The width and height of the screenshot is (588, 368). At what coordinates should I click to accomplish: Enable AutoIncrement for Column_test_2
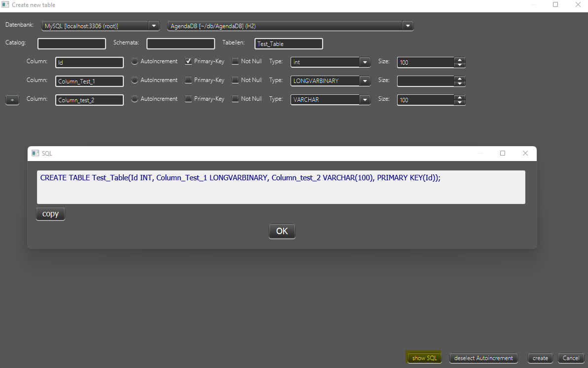tap(135, 99)
